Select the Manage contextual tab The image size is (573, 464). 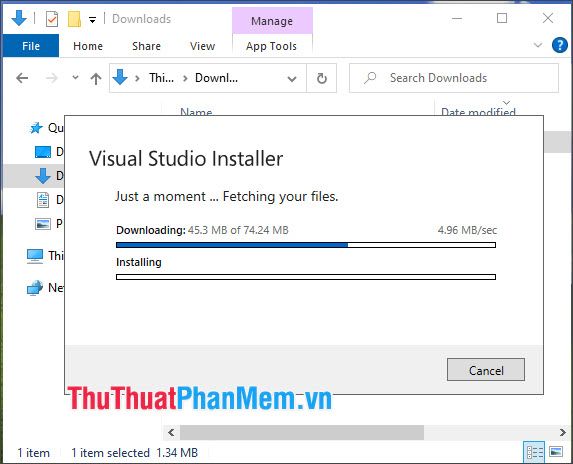[x=272, y=21]
